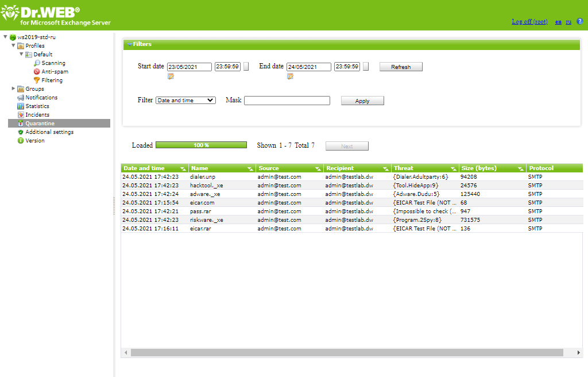Click the scrollbar right arrow
588x377 pixels.
579,353
